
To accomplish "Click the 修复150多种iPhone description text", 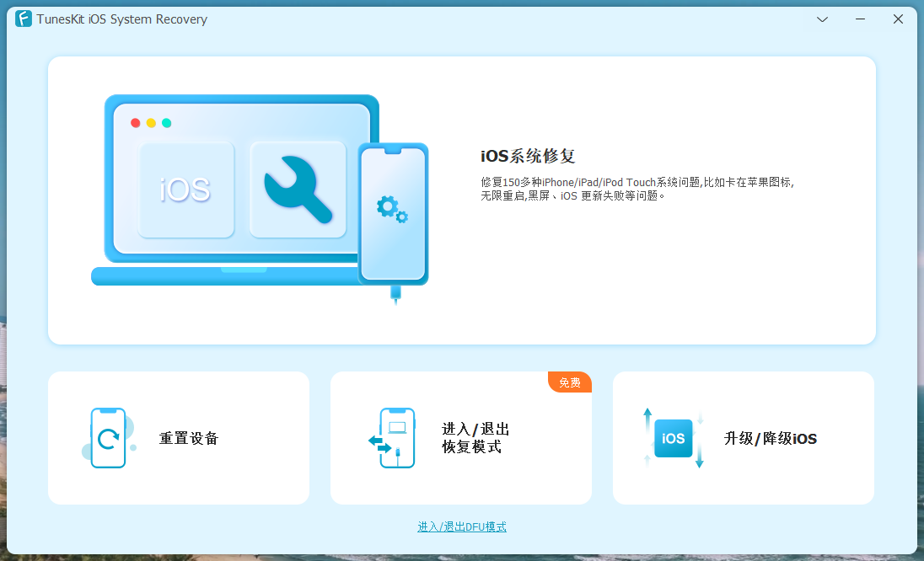I will pyautogui.click(x=637, y=189).
